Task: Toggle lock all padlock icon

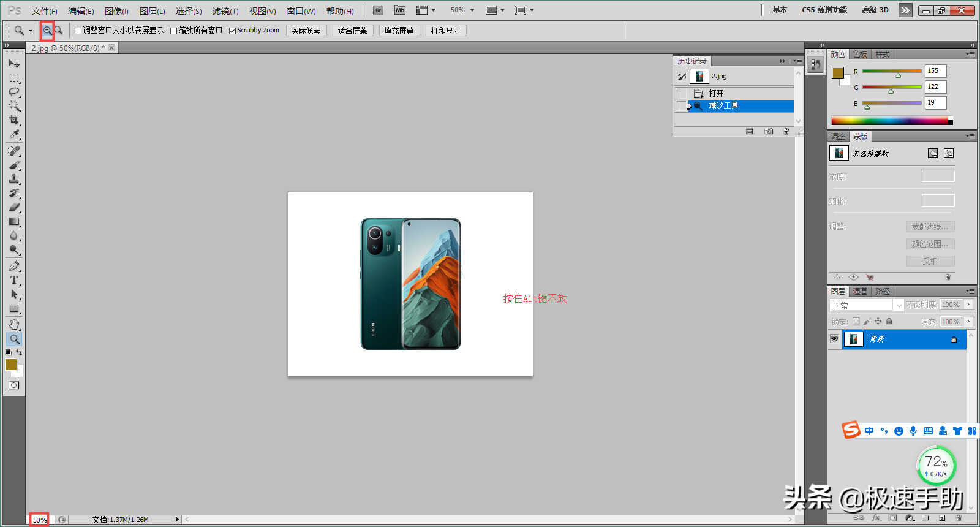Action: coord(889,321)
